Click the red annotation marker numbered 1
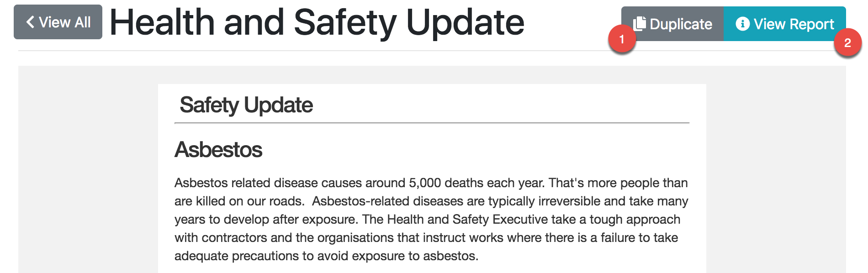 (621, 40)
